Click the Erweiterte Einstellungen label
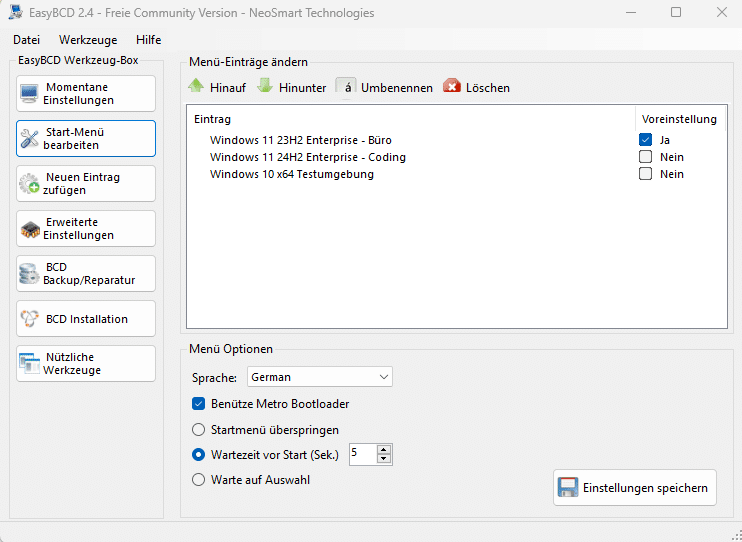The height and width of the screenshot is (542, 742). [x=78, y=229]
